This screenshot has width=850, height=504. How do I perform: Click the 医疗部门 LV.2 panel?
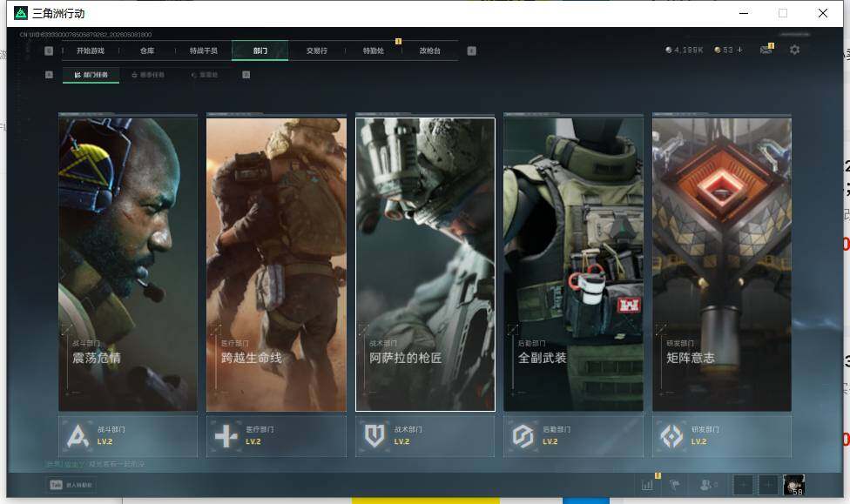point(276,436)
